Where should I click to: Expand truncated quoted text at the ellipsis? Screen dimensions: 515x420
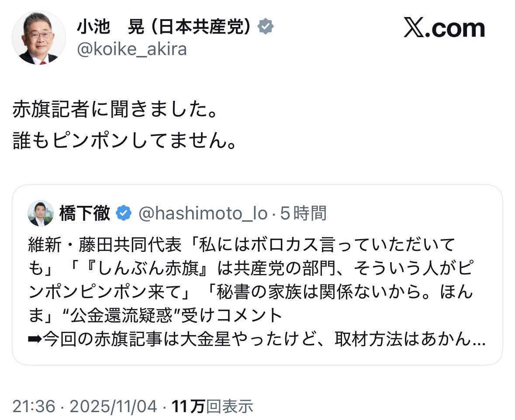pos(479,340)
